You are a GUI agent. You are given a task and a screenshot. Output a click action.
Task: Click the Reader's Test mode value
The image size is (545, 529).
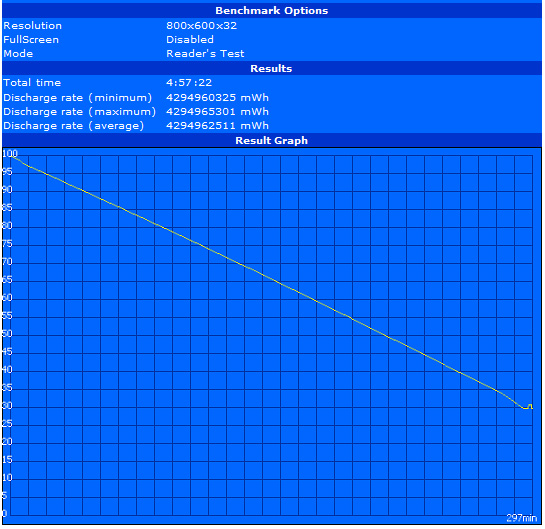(205, 54)
